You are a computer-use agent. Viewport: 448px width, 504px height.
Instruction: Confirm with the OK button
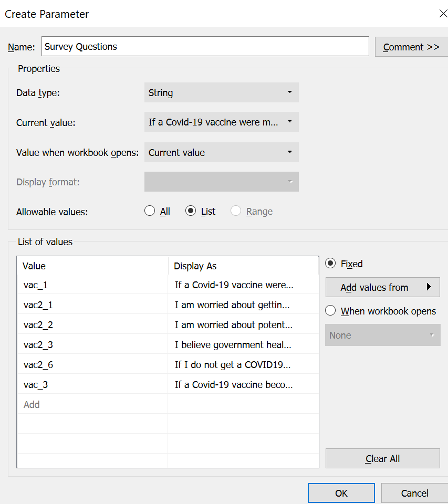click(341, 493)
